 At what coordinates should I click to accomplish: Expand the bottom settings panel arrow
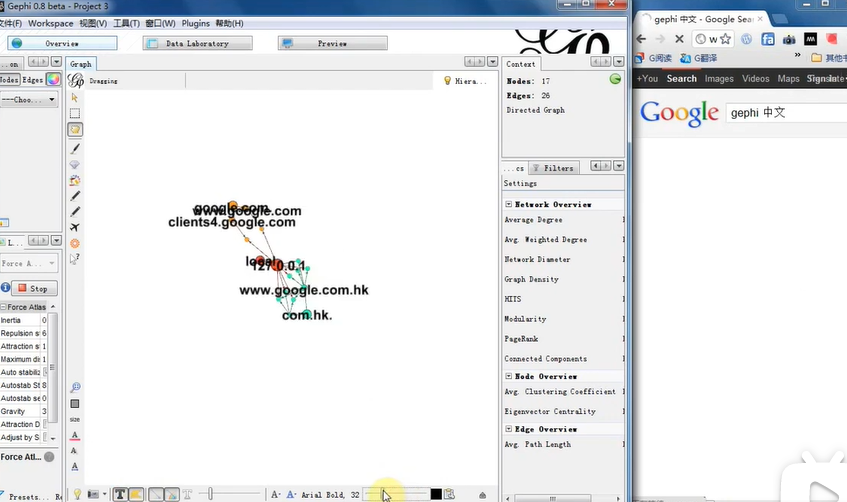point(482,495)
